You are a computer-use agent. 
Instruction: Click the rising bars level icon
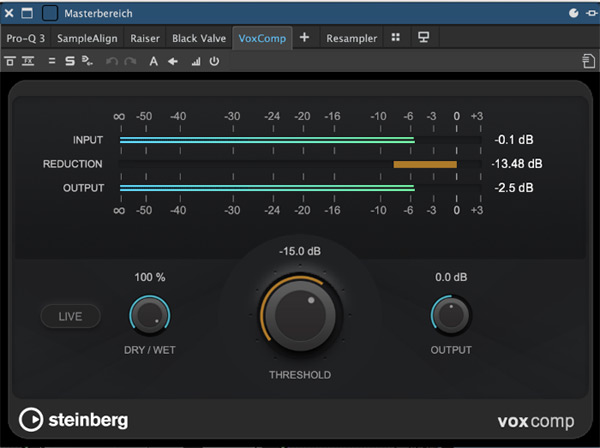196,61
